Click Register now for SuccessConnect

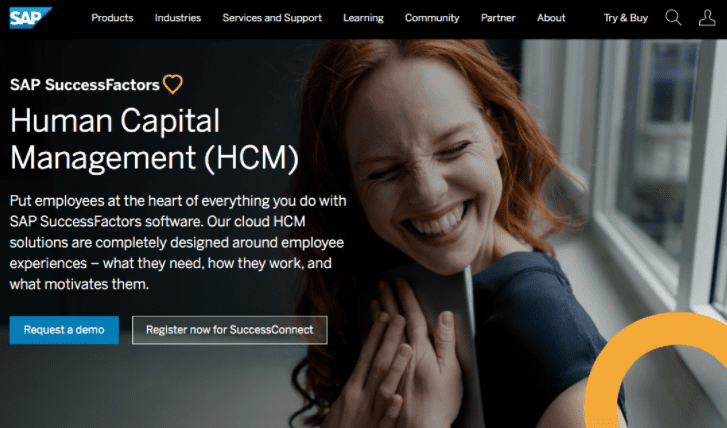coord(230,330)
